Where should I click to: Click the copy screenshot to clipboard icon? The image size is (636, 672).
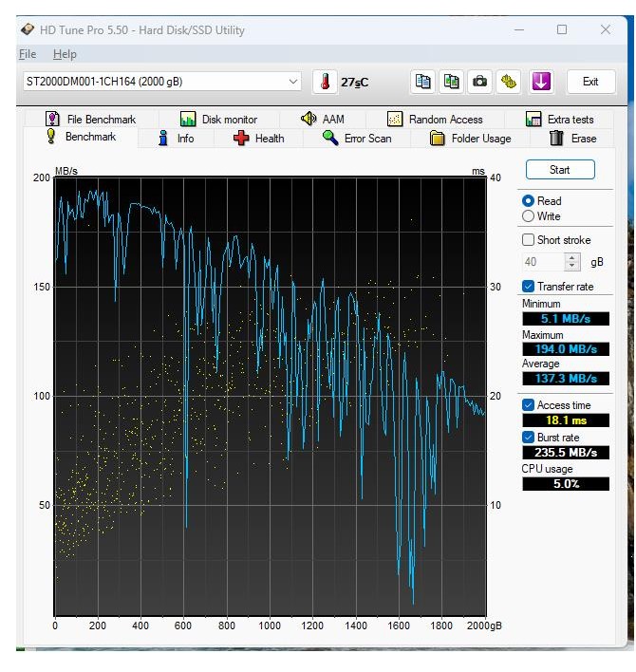[452, 82]
